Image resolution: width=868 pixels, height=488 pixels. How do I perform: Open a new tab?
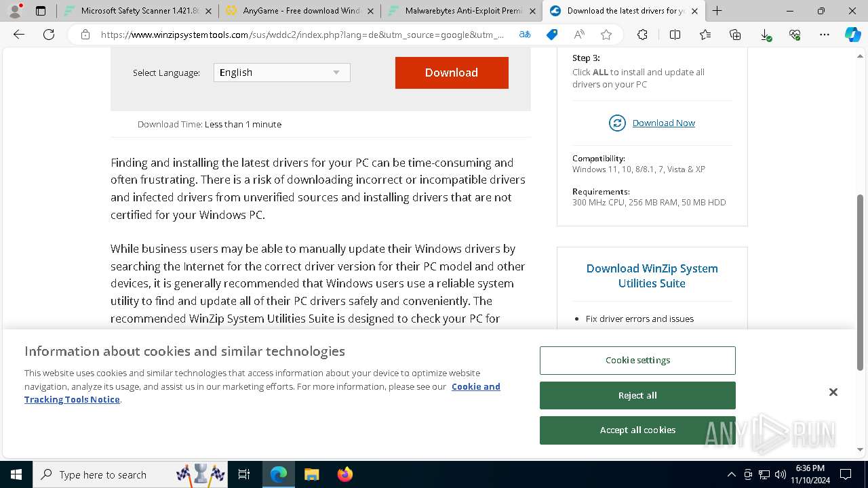pos(717,11)
